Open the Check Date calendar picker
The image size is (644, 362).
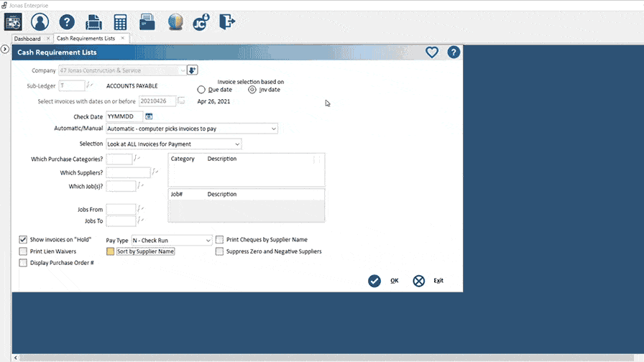click(x=149, y=116)
